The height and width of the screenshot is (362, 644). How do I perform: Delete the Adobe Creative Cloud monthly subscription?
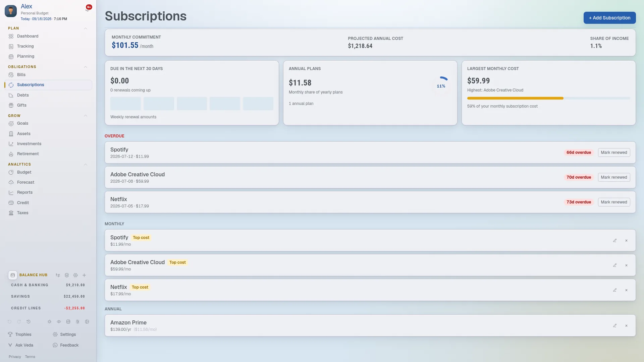click(626, 265)
